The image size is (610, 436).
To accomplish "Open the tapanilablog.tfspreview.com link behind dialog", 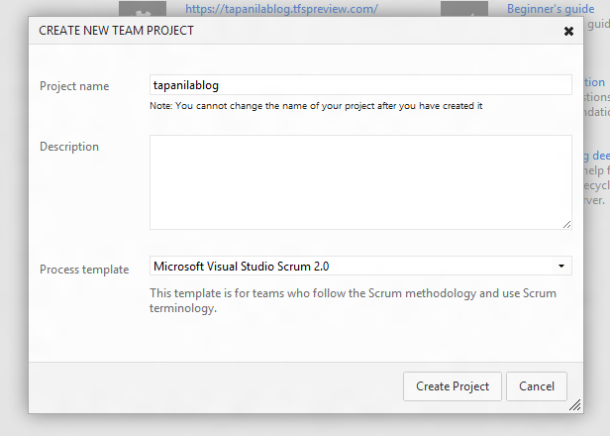I will point(281,9).
